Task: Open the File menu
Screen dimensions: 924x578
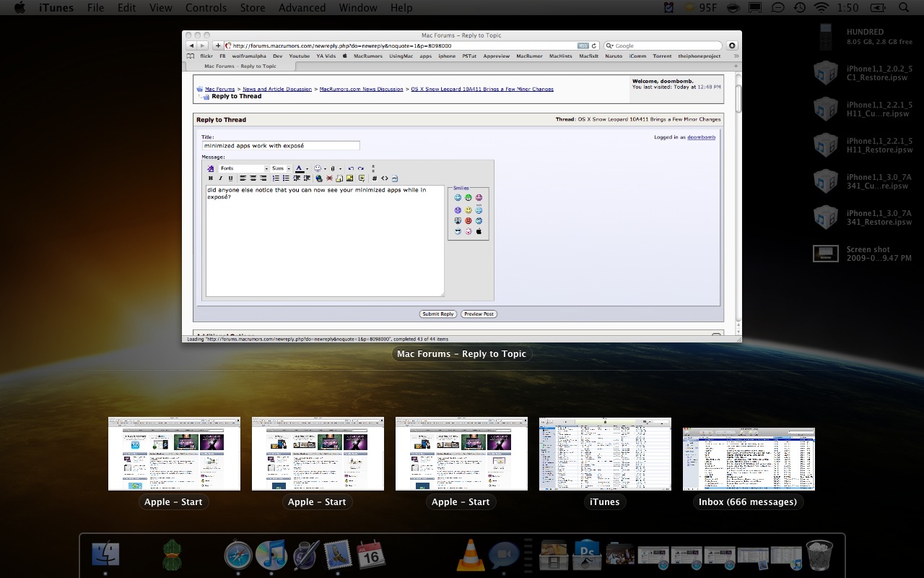Action: tap(95, 8)
